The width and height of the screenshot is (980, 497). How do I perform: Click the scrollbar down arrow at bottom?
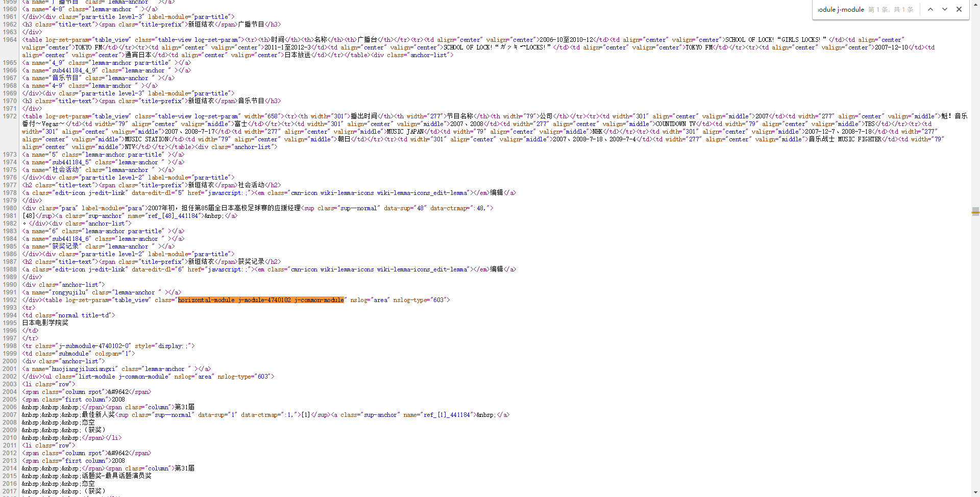pyautogui.click(x=975, y=493)
